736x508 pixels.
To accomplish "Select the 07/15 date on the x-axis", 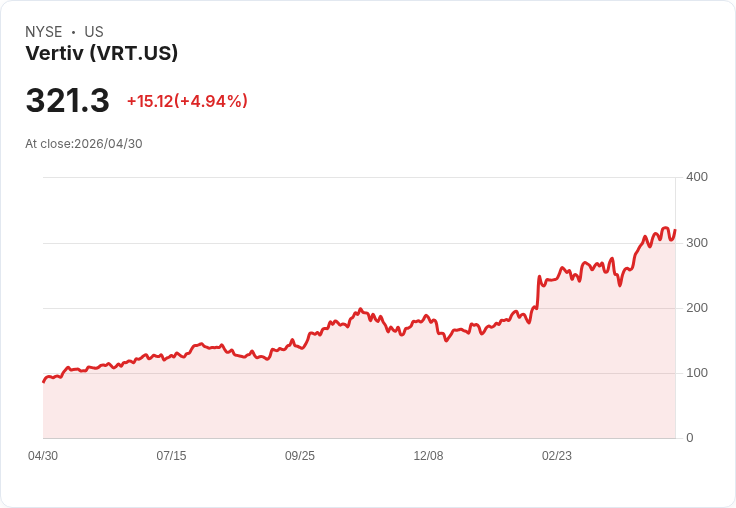I will pos(171,456).
